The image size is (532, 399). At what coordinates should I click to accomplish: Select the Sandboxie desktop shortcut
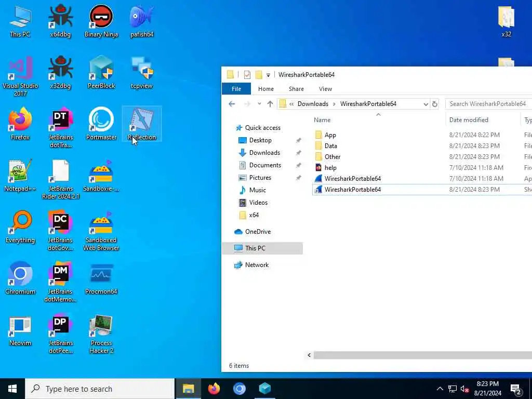101,176
